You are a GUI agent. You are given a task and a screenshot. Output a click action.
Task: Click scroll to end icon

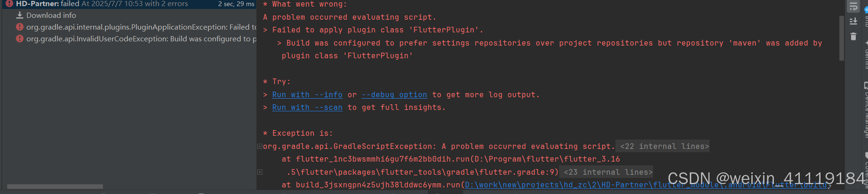pyautogui.click(x=853, y=22)
